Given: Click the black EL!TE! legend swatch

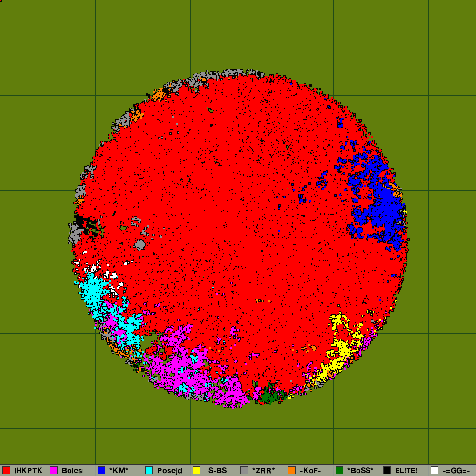Looking at the screenshot, I should [x=387, y=470].
